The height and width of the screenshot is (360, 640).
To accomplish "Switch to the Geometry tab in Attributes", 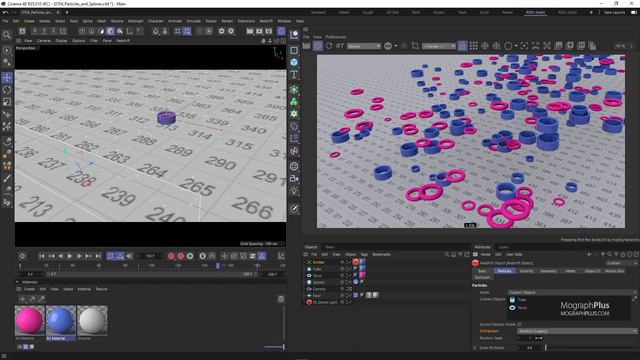I will tap(549, 271).
